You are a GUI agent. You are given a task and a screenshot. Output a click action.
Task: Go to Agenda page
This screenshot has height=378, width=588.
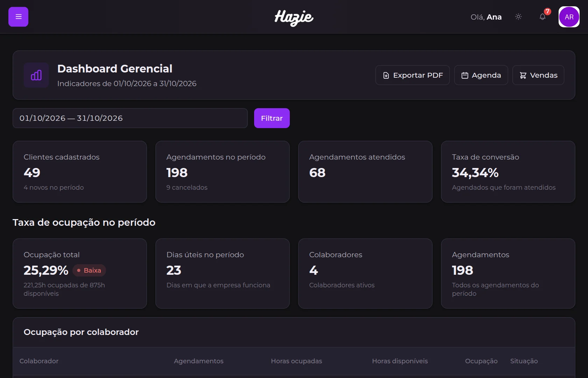click(x=481, y=75)
